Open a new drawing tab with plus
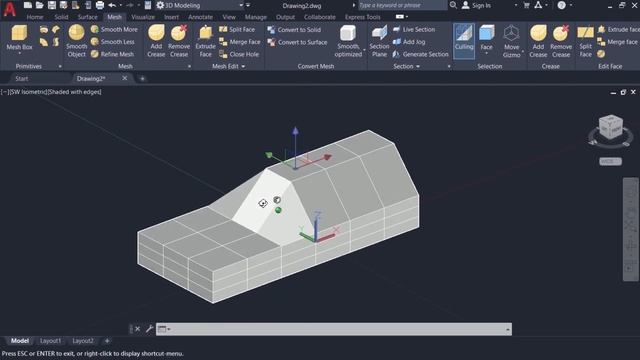Viewport: 640px width, 360px height. [142, 78]
